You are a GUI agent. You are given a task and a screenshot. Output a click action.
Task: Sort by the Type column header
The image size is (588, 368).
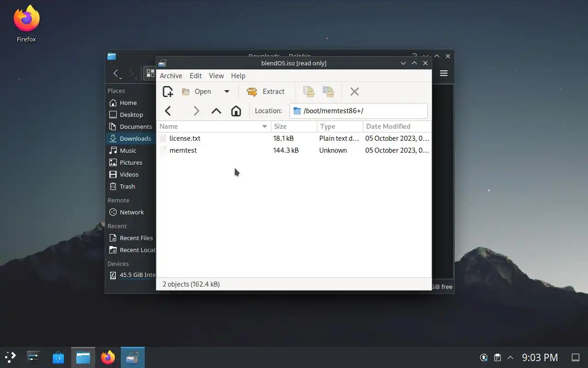[x=340, y=126]
